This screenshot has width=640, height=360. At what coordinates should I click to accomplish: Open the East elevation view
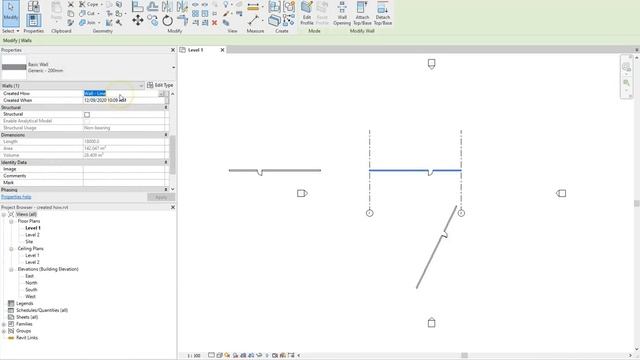coord(29,276)
